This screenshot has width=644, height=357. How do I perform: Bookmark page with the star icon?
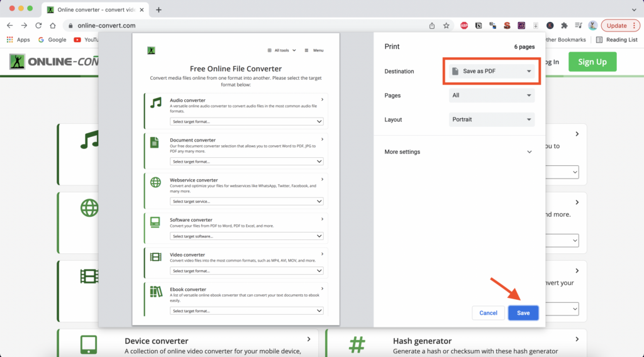(x=446, y=25)
